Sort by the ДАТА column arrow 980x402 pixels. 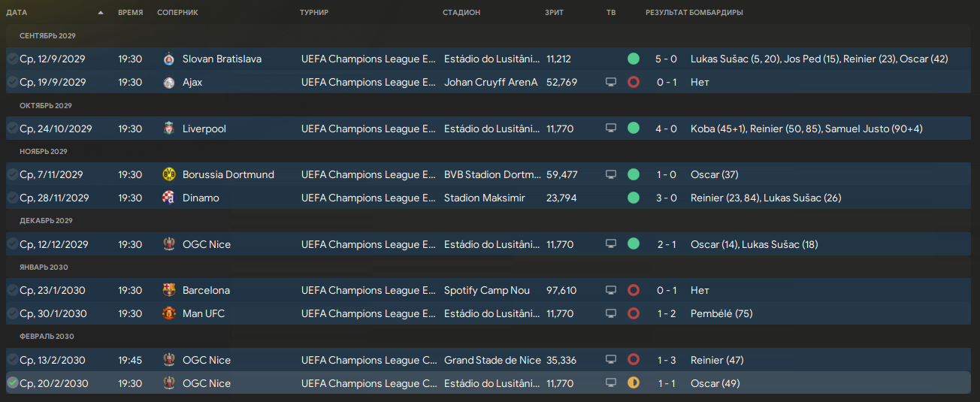[x=101, y=13]
